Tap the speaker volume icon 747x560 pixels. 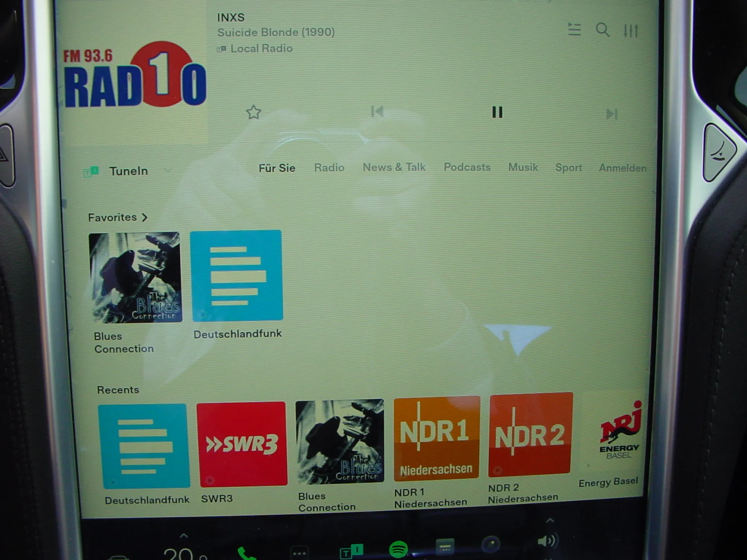(x=547, y=541)
